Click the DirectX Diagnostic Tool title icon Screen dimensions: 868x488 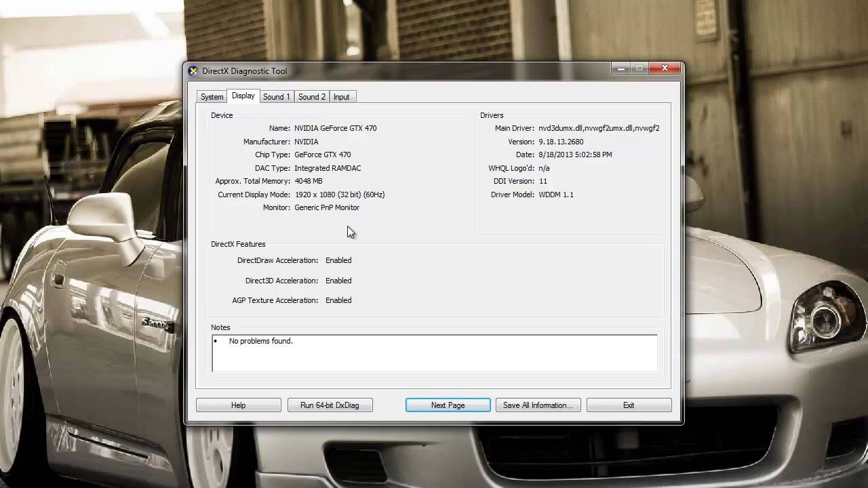(193, 71)
